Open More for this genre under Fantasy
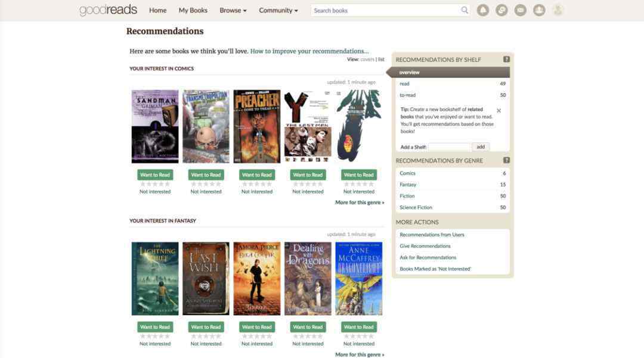 pyautogui.click(x=360, y=354)
